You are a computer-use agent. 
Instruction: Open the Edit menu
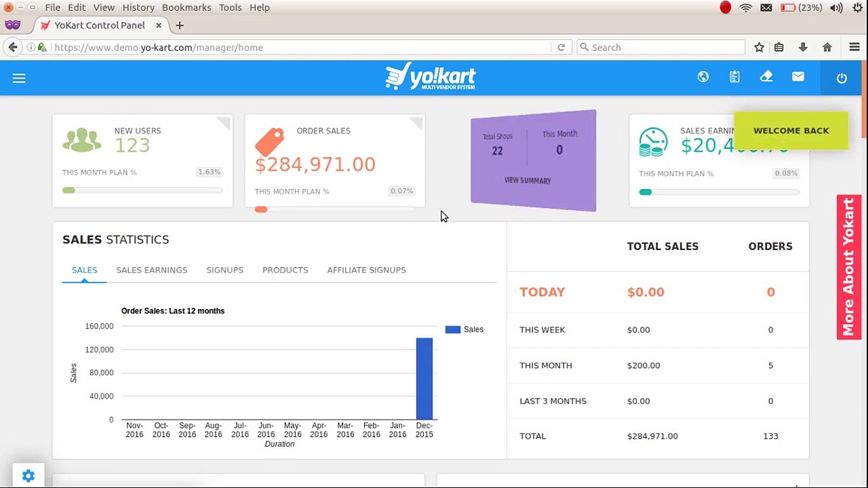pyautogui.click(x=77, y=7)
